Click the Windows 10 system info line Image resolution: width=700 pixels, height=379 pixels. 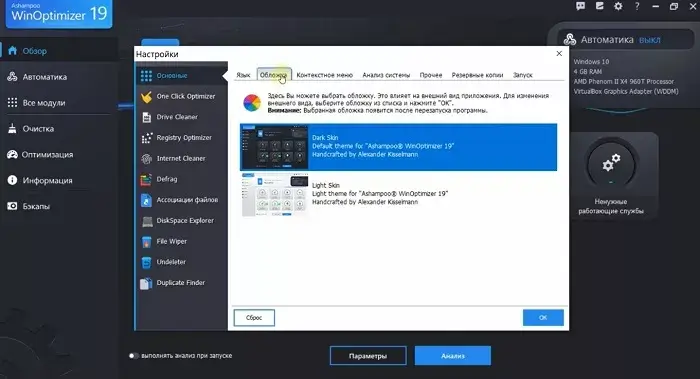(x=591, y=62)
